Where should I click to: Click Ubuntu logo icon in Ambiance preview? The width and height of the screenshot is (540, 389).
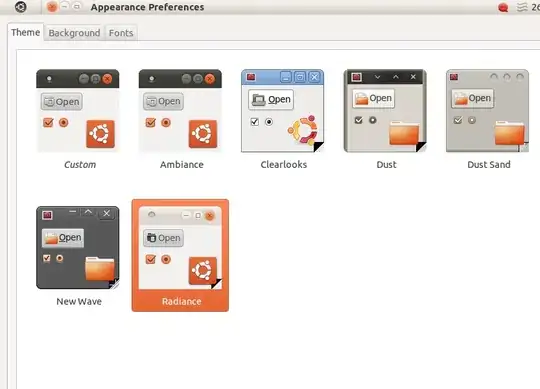[x=203, y=134]
